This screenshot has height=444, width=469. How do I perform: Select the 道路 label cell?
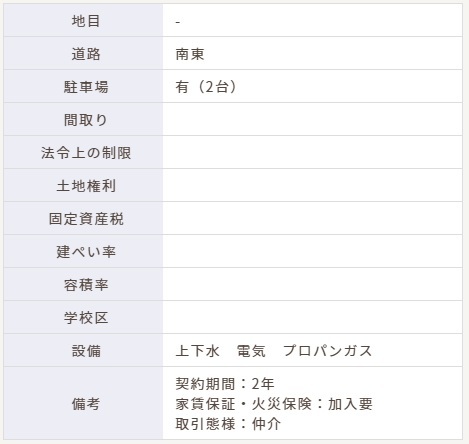(83, 53)
